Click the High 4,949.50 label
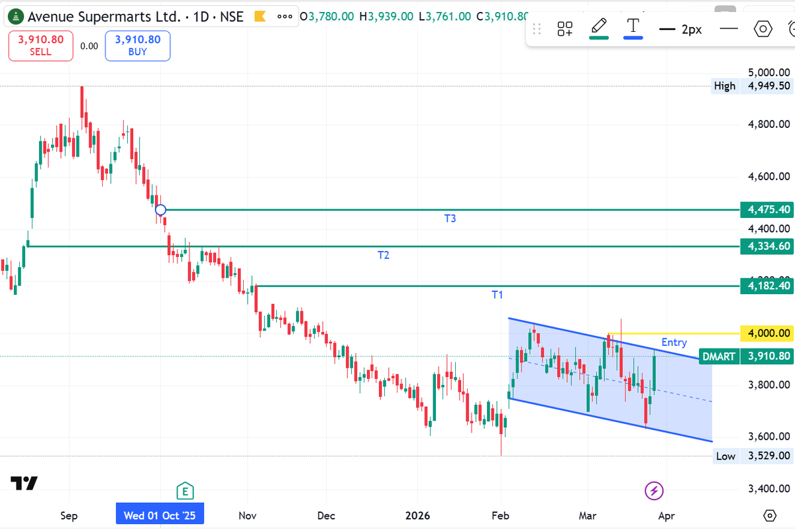Viewport: 795px width, 532px height. coord(753,86)
